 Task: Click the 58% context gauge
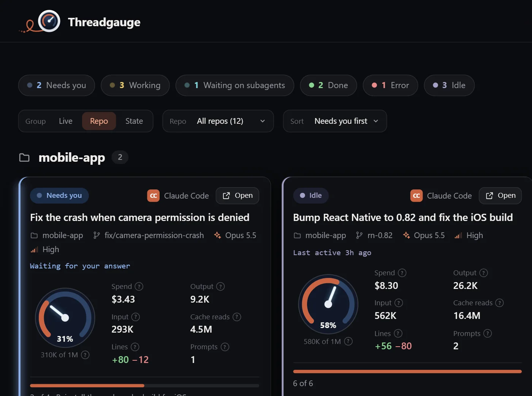[x=328, y=304]
